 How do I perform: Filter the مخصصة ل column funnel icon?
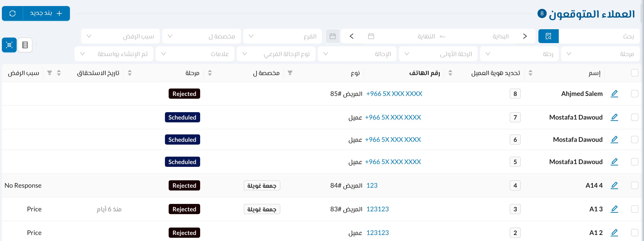click(x=290, y=73)
